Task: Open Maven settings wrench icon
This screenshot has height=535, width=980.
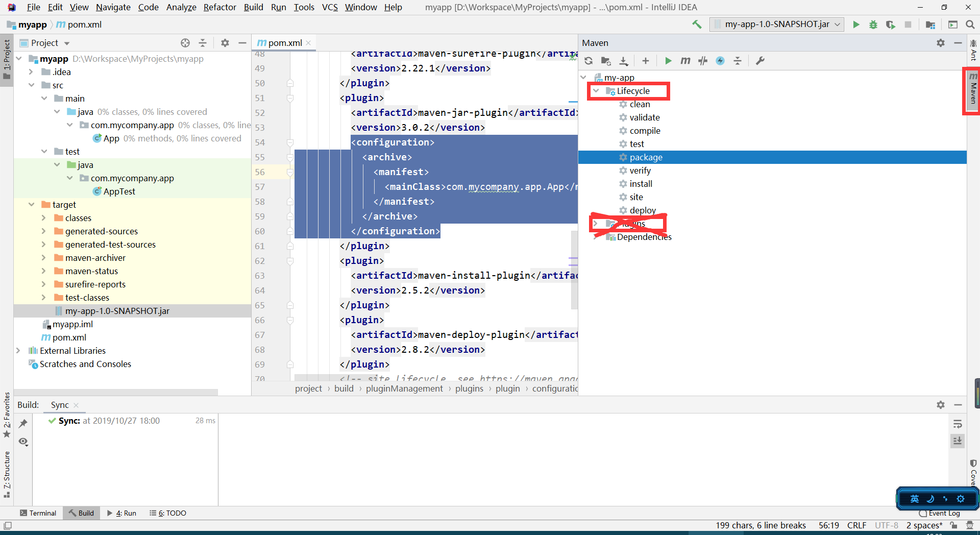Action: point(760,61)
